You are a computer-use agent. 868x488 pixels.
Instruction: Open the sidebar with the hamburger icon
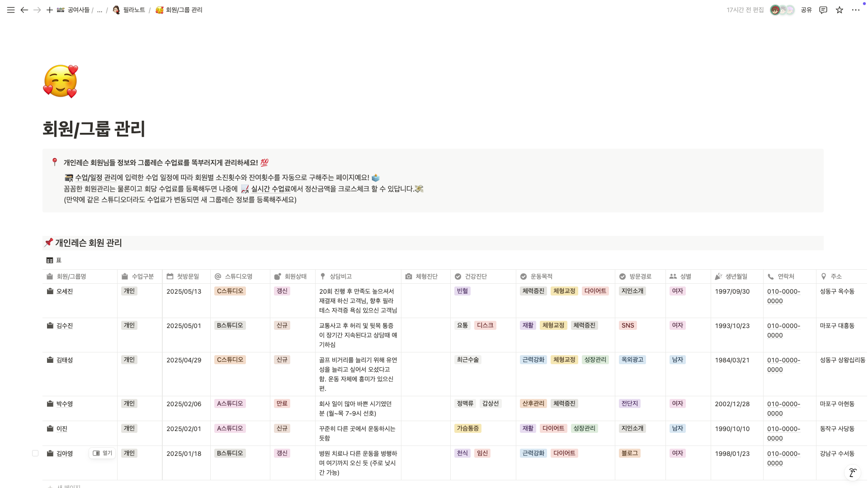(10, 10)
